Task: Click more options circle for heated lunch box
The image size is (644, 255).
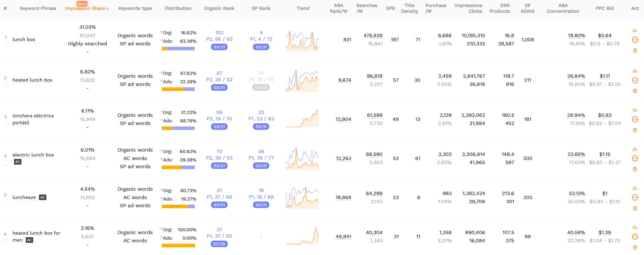Action: tap(635, 80)
